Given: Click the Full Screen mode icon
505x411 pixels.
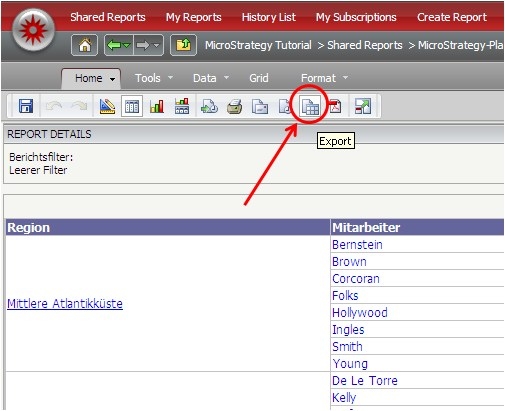Looking at the screenshot, I should (x=363, y=106).
